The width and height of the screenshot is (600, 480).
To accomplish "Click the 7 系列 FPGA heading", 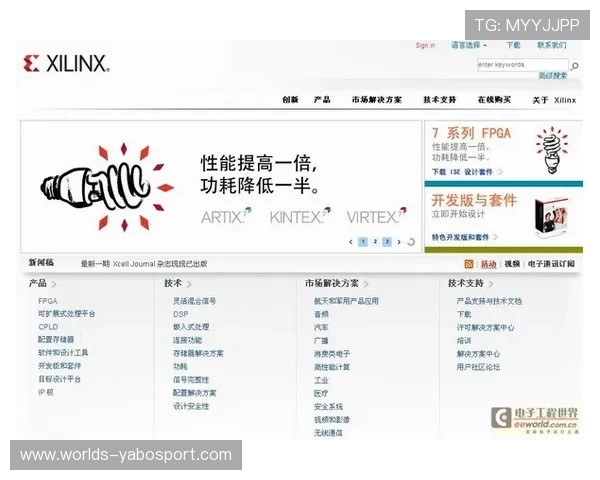I will [x=471, y=133].
